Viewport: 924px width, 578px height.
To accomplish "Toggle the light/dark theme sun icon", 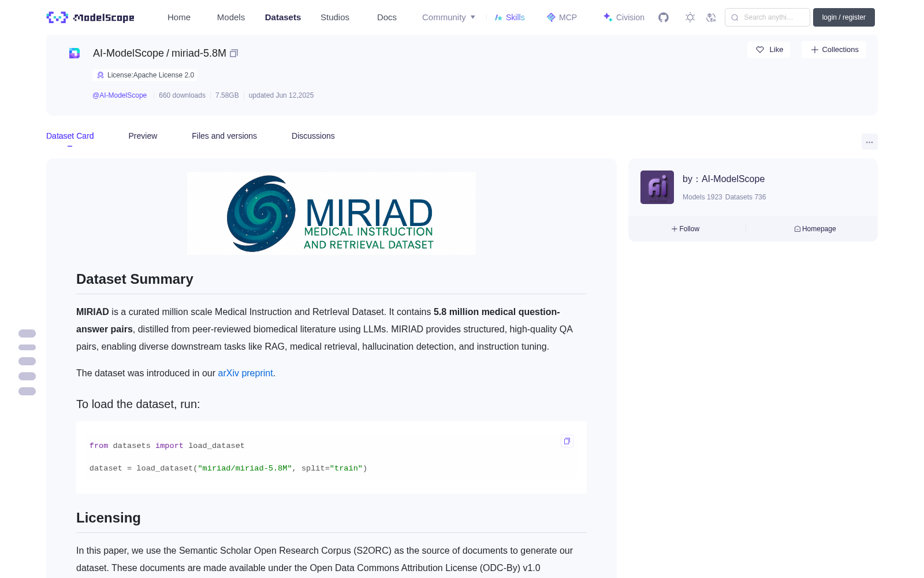I will [x=690, y=17].
